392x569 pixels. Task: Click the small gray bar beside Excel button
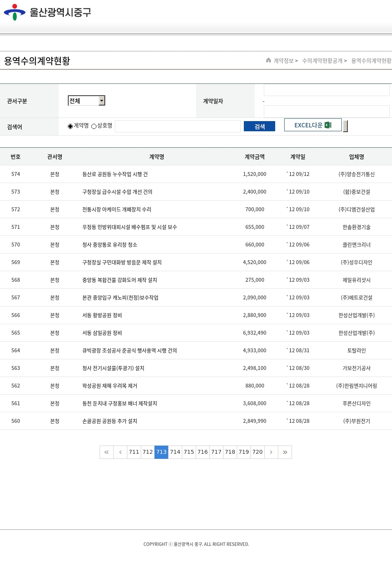345,126
